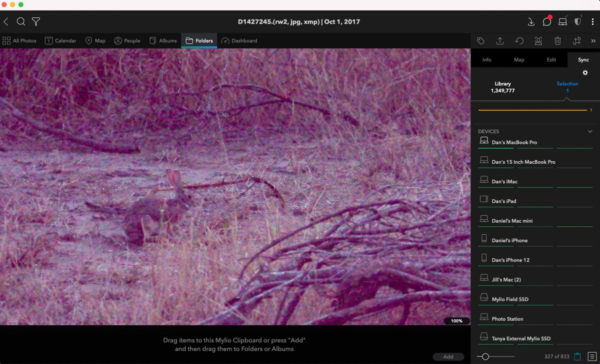
Task: Open the Info panel tab
Action: coord(486,59)
